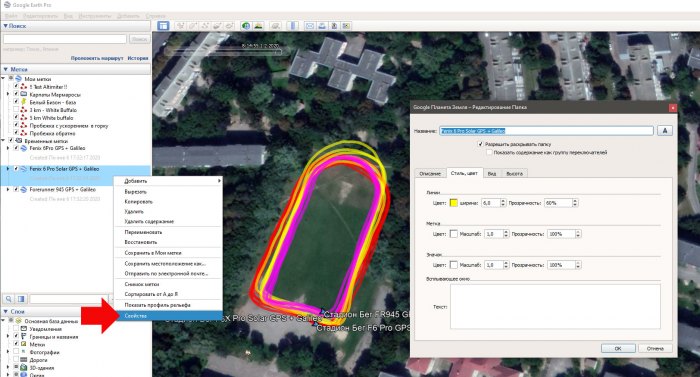The image size is (700, 377).
Task: Check the Уведомления layer checkbox
Action: pyautogui.click(x=16, y=329)
